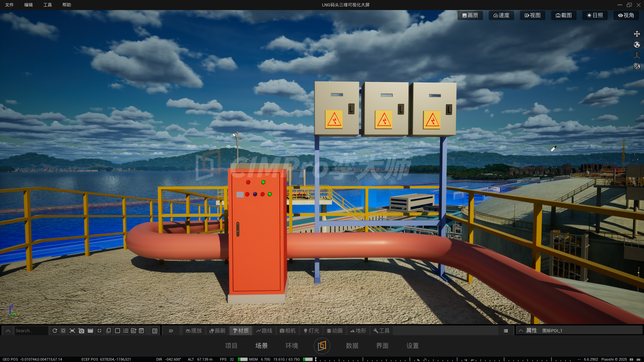Open the 工具 menu in menu bar
The width and height of the screenshot is (644, 362).
coord(48,5)
